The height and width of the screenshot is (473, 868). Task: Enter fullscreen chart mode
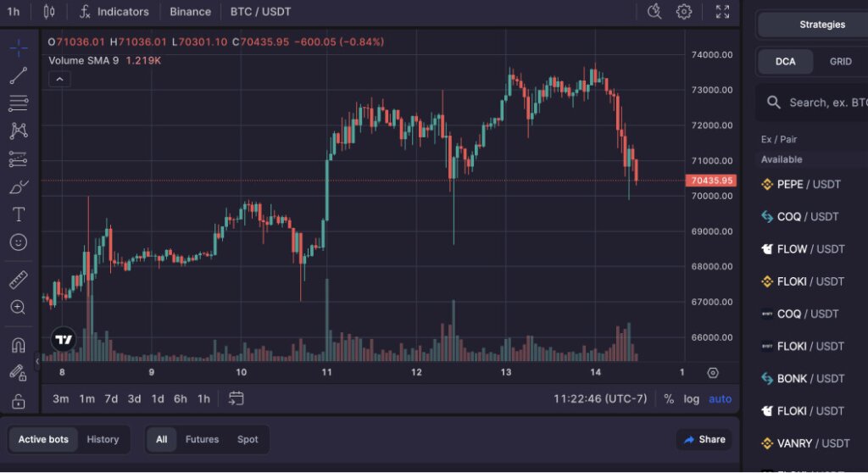[722, 11]
